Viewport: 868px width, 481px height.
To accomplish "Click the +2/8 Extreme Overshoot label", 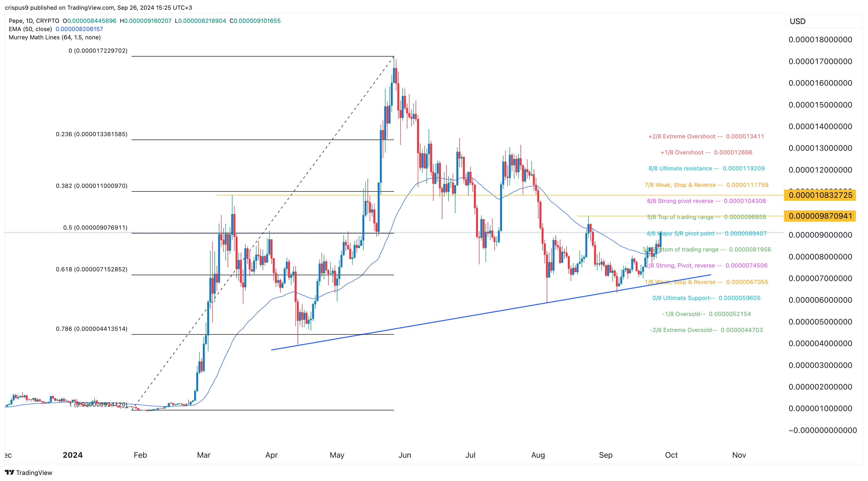I will coord(706,137).
